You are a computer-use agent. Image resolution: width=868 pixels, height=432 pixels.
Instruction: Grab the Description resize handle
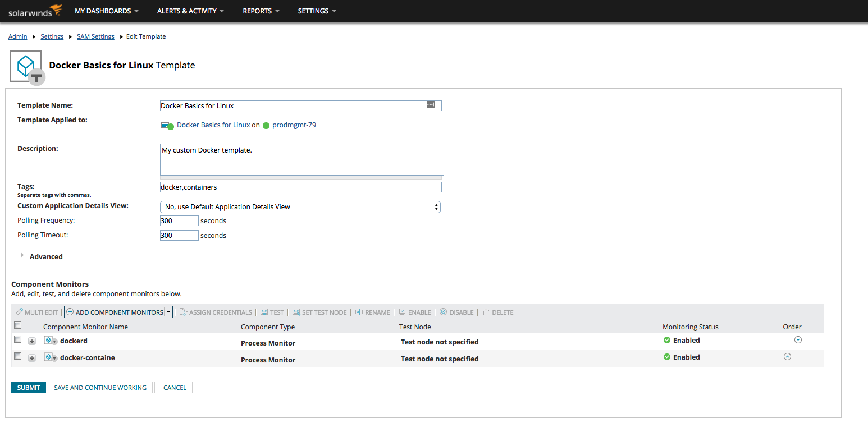click(302, 177)
